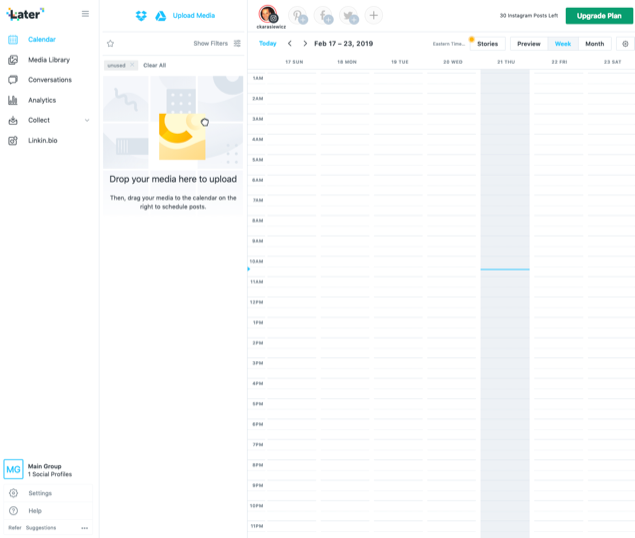Click the Calendar icon in sidebar
Image resolution: width=635 pixels, height=538 pixels.
[x=13, y=39]
